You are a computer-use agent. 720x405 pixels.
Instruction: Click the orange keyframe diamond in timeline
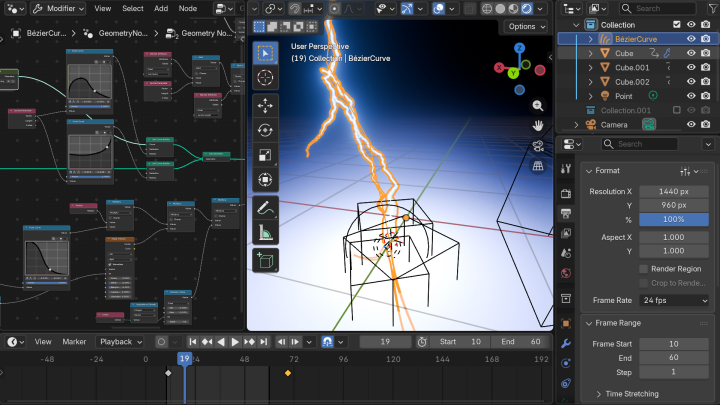[x=288, y=373]
